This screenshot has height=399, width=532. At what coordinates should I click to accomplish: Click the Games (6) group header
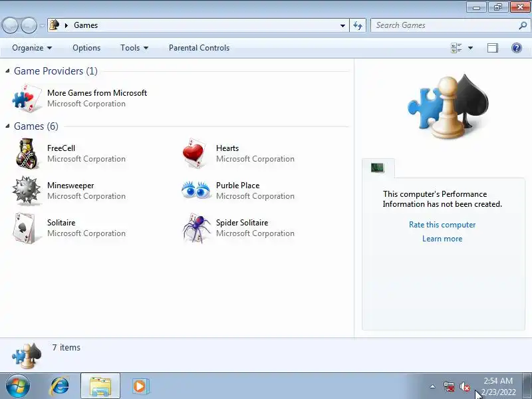point(36,126)
